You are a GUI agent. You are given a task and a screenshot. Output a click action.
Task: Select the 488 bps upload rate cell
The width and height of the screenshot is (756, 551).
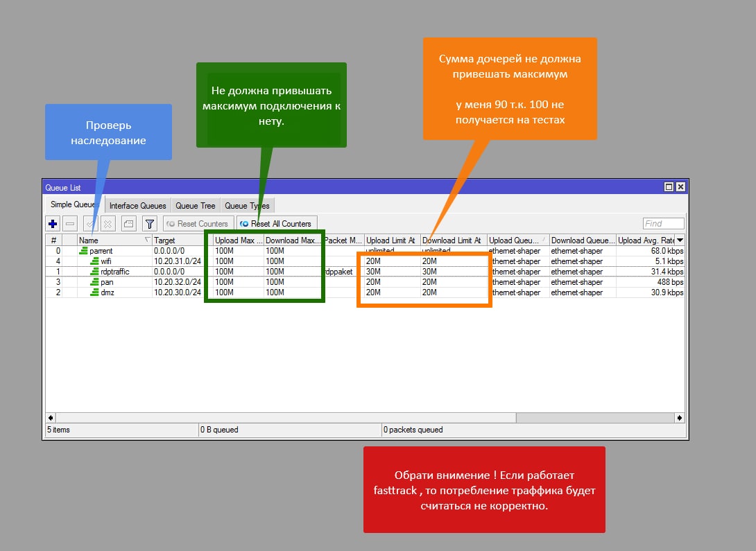point(670,282)
